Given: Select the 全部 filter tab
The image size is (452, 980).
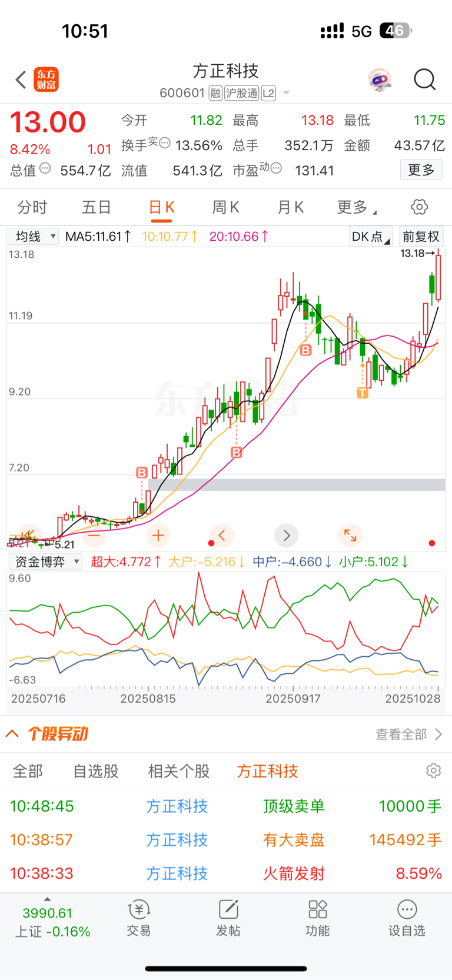Looking at the screenshot, I should point(28,771).
